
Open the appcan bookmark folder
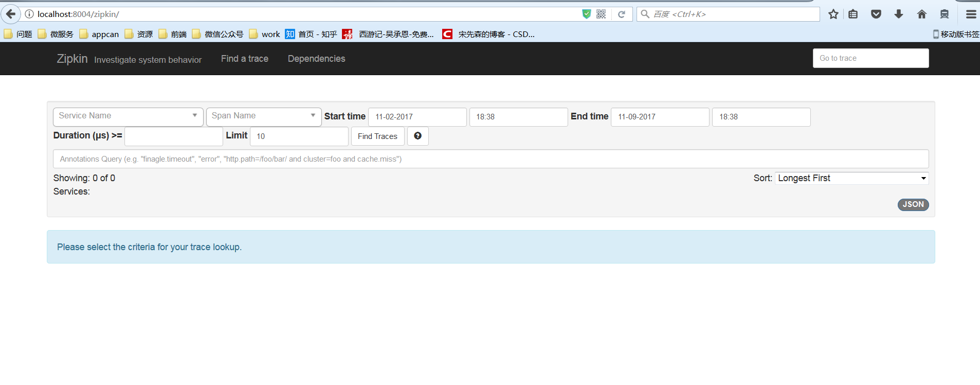(x=99, y=34)
